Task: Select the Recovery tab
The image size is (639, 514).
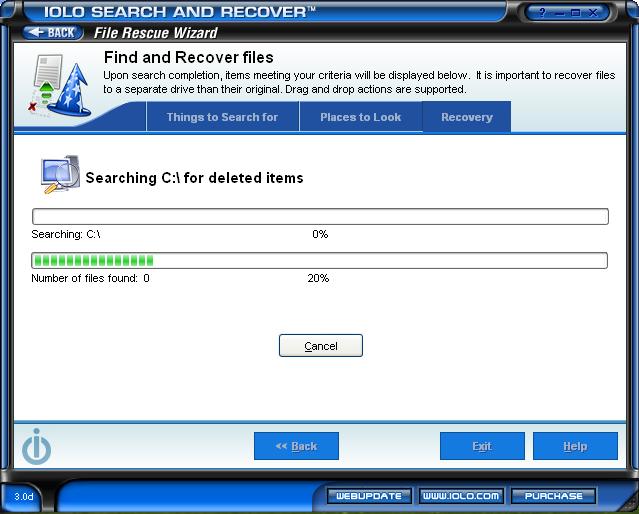Action: click(467, 117)
